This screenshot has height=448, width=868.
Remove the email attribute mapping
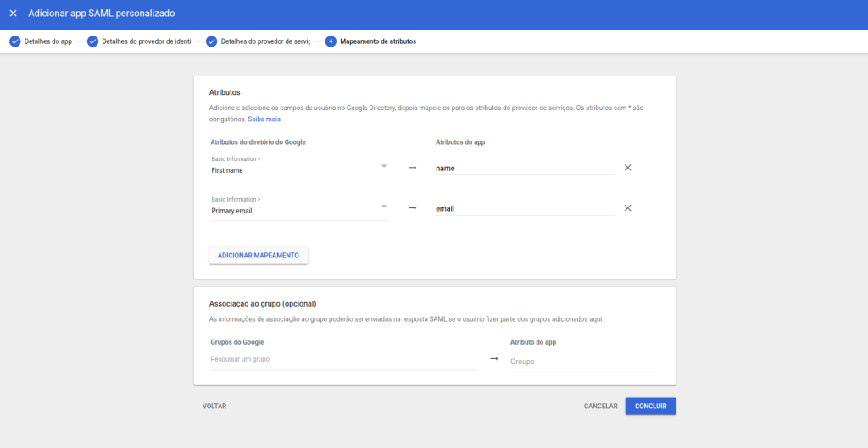pyautogui.click(x=627, y=208)
